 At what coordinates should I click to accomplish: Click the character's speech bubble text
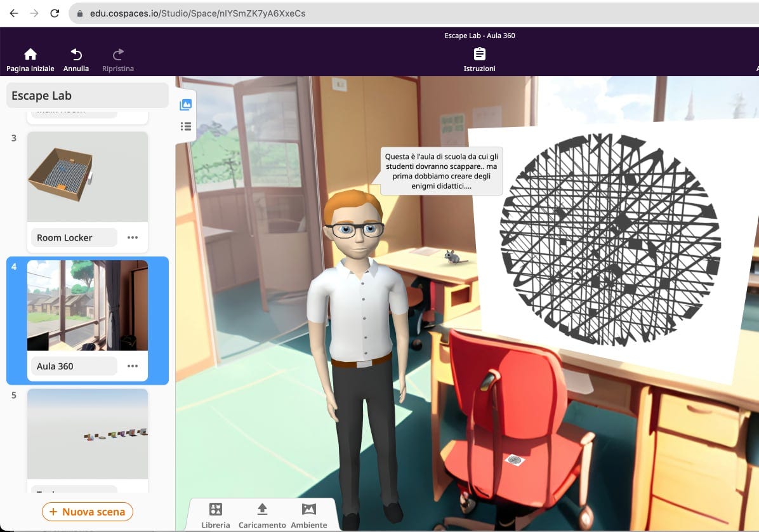coord(441,171)
